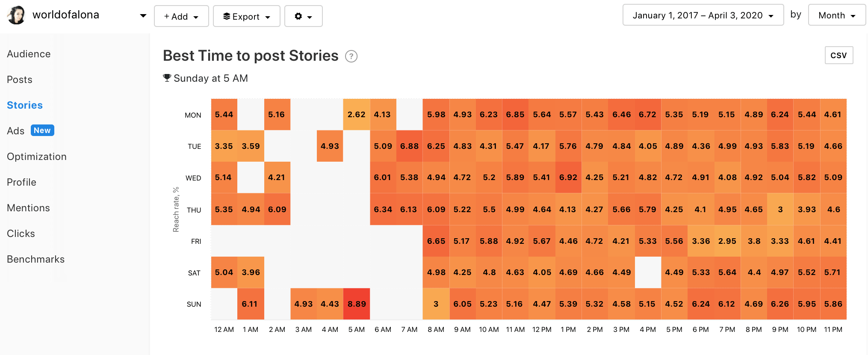The height and width of the screenshot is (355, 868).
Task: Go to the Audience section
Action: click(x=29, y=54)
